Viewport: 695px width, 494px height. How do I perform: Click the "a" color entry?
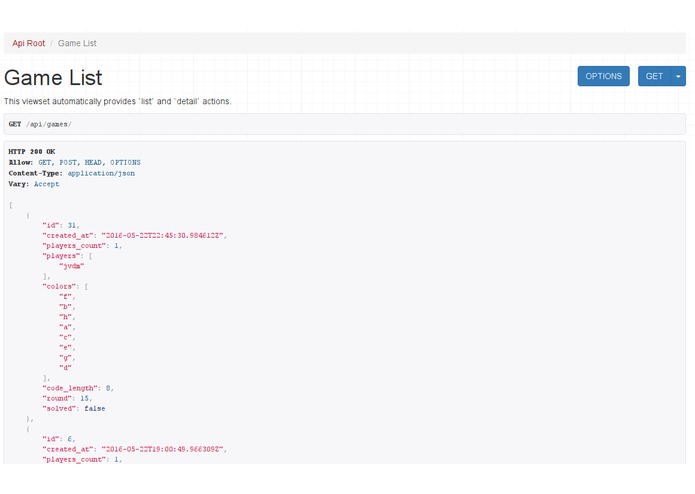coord(67,327)
